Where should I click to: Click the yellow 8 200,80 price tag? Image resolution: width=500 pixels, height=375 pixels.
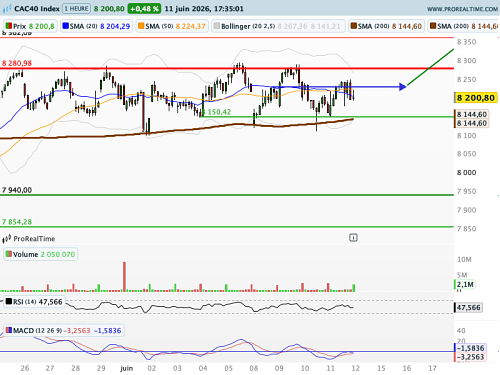(x=476, y=98)
